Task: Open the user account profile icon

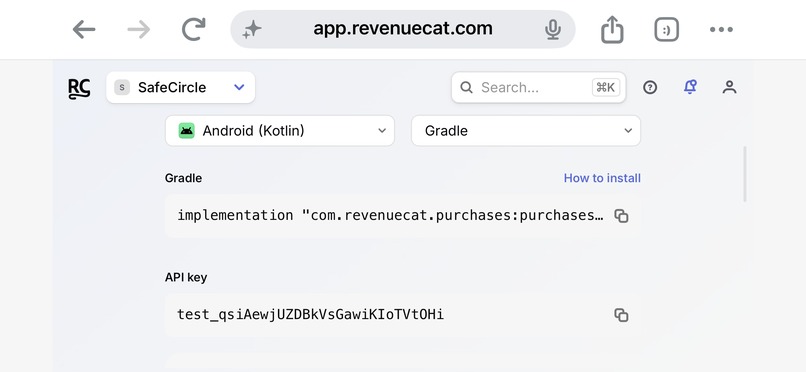Action: pyautogui.click(x=729, y=87)
